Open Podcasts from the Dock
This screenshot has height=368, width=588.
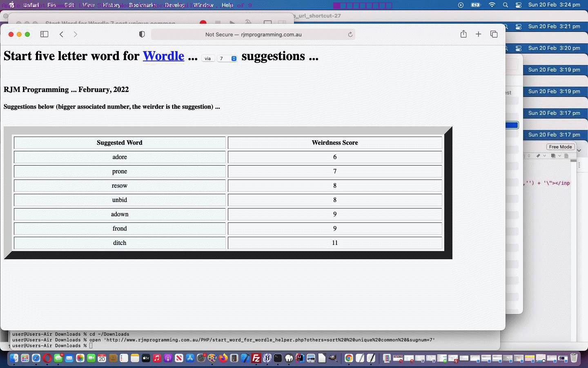coord(168,358)
